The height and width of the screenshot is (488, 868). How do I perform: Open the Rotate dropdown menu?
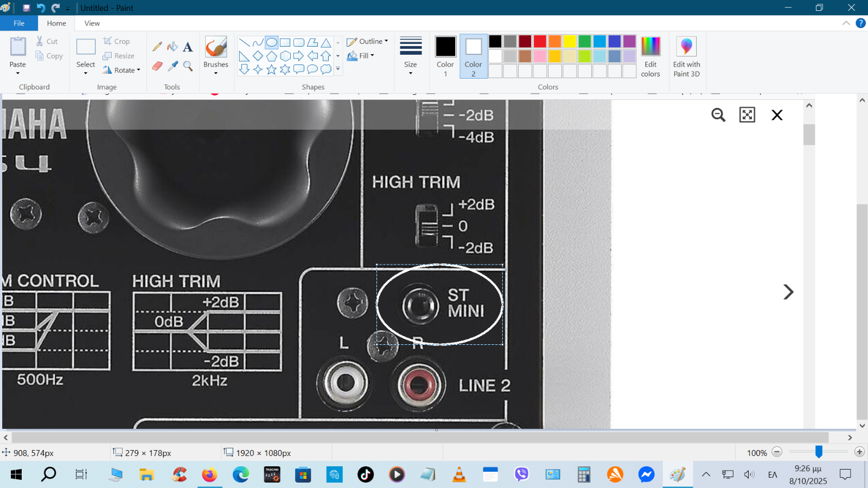[x=122, y=70]
